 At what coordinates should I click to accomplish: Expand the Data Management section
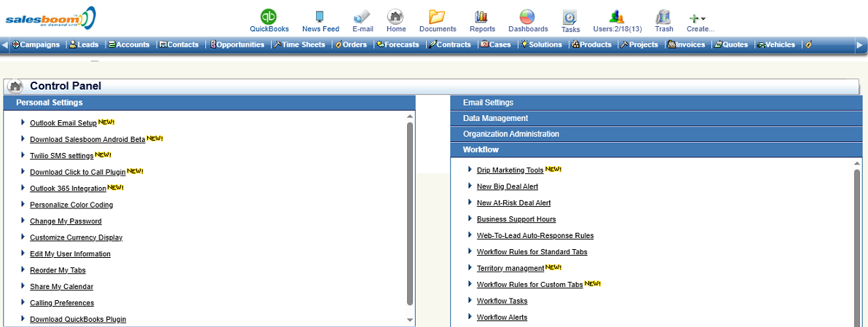tap(495, 118)
